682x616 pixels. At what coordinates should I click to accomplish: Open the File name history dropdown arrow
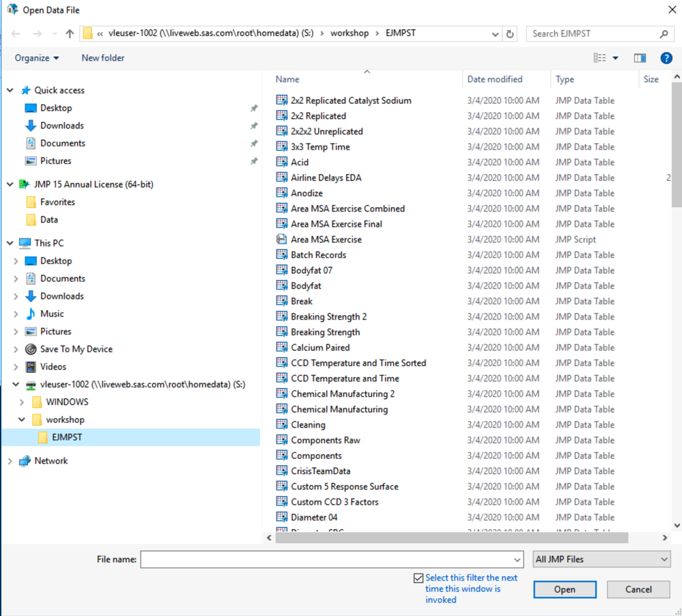[x=517, y=559]
